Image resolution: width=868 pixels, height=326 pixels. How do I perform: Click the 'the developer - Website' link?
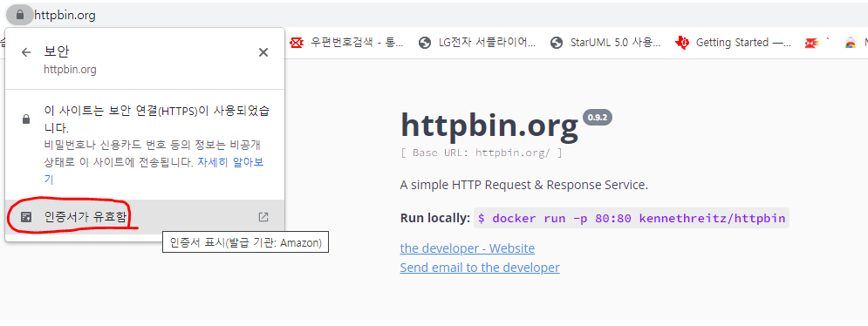(x=468, y=248)
